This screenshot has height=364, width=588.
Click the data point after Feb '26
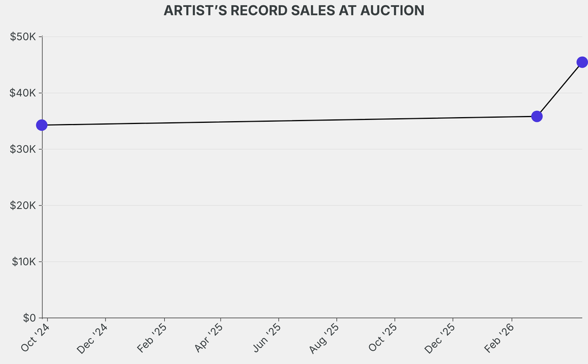pos(537,117)
